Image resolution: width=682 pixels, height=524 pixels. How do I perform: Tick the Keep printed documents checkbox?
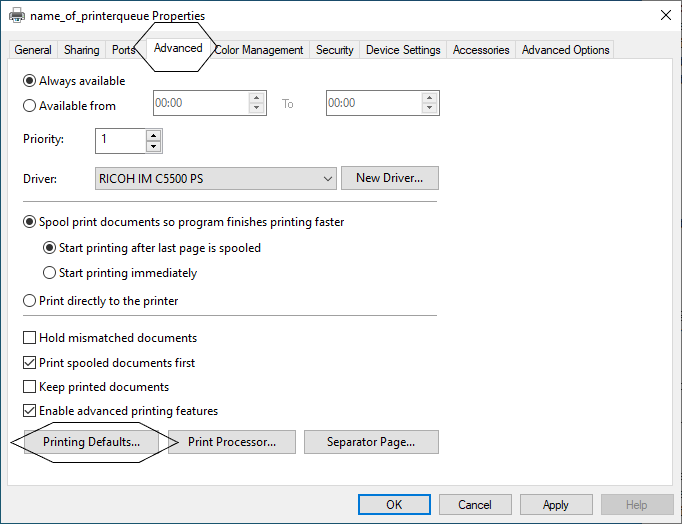pos(30,386)
